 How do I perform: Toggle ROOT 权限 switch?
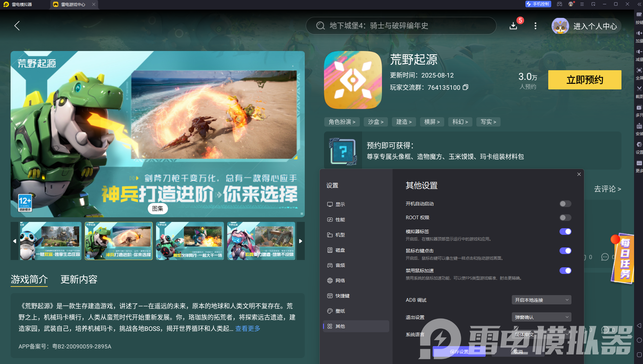click(565, 218)
